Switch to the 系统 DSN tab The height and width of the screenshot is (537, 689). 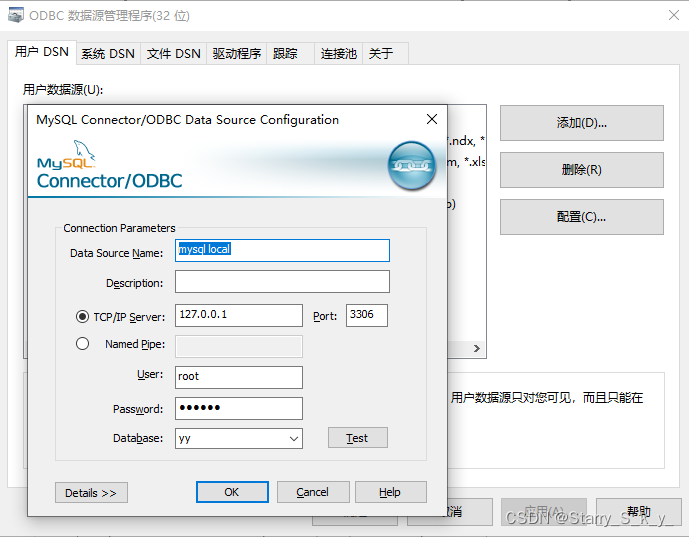(x=108, y=54)
